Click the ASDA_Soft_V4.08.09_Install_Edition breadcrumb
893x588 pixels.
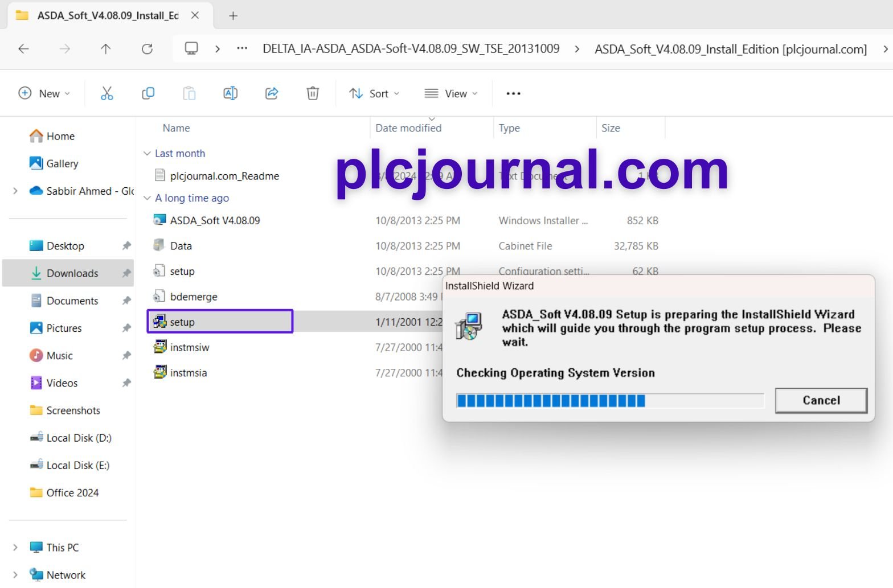coord(731,49)
